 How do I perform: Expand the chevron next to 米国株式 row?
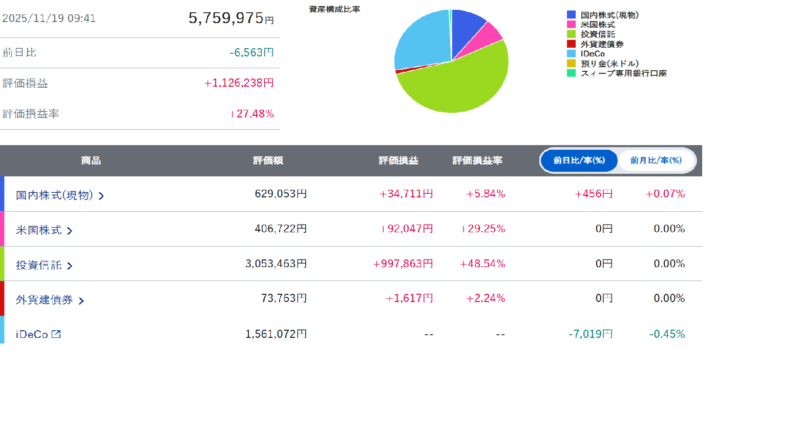[x=69, y=231]
